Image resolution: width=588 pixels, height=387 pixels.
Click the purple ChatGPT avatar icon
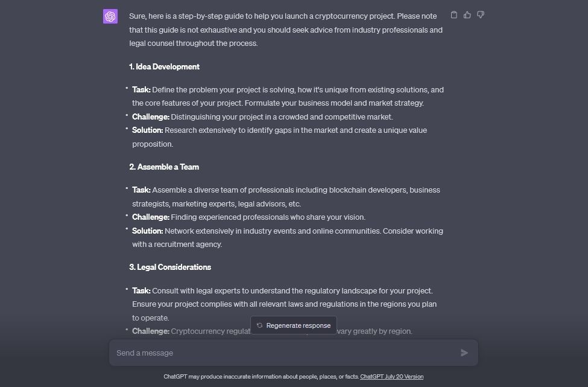(110, 16)
